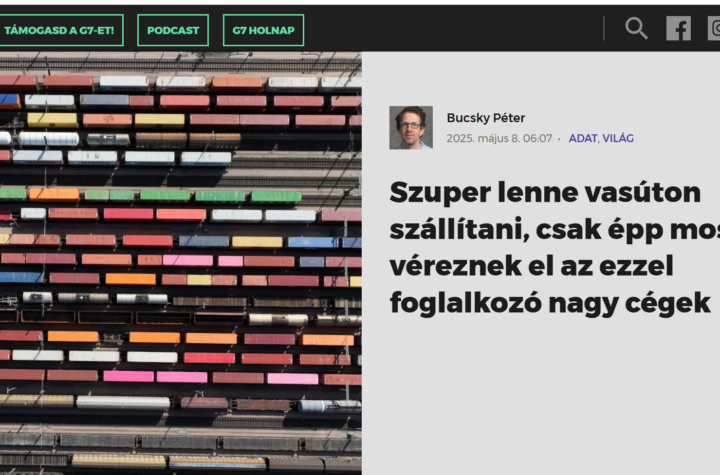720x475 pixels.
Task: Select the ADAT category link
Action: 583,138
